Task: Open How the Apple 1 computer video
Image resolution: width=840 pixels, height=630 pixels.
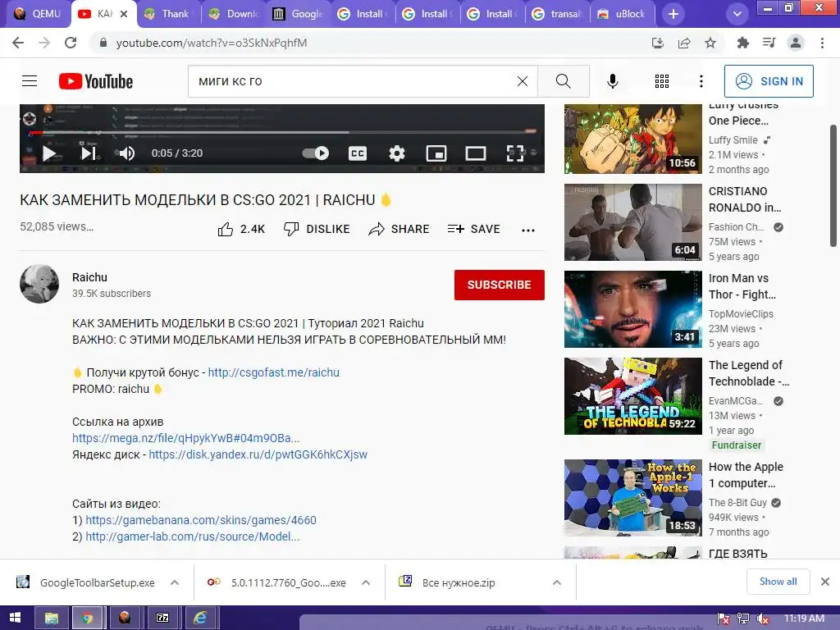Action: pyautogui.click(x=632, y=498)
